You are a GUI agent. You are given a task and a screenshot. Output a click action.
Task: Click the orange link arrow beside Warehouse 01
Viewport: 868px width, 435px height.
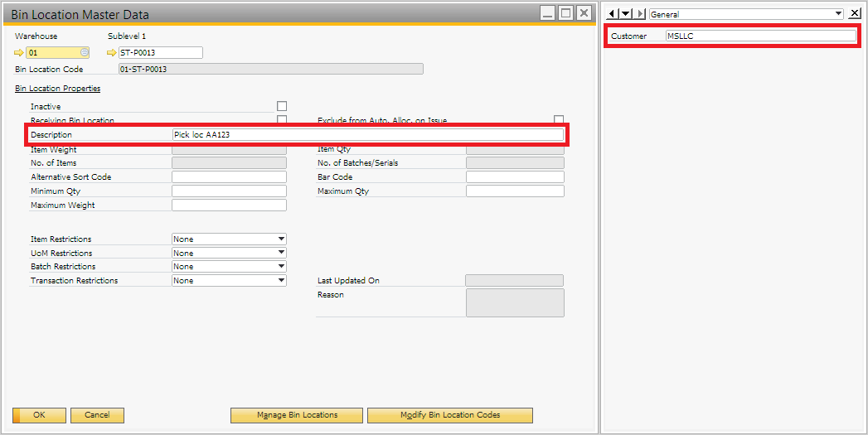19,53
